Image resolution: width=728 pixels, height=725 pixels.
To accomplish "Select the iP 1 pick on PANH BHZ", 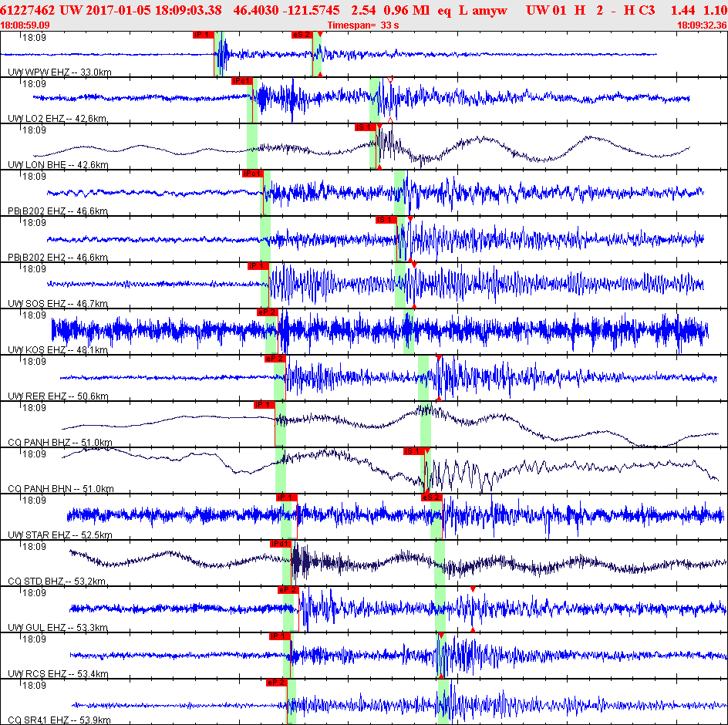I will 265,405.
